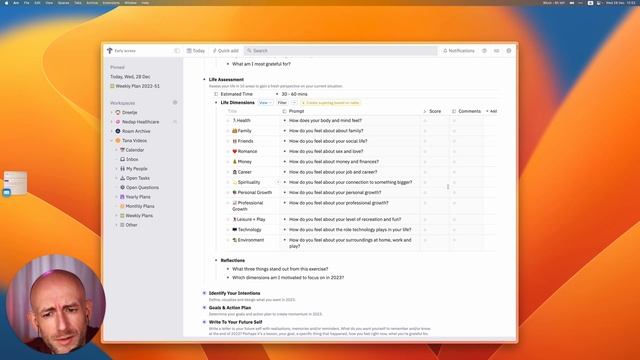This screenshot has width=640, height=360.
Task: Select the Romance row title
Action: click(247, 151)
